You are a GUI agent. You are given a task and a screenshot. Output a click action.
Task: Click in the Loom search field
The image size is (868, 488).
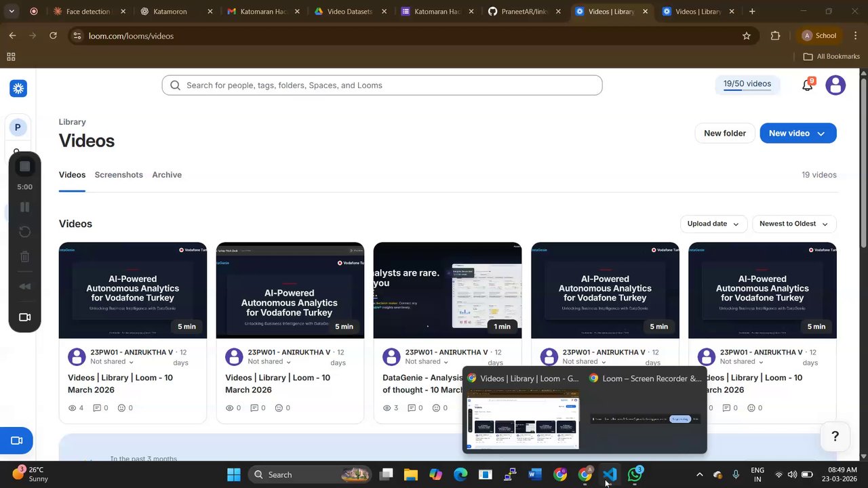(382, 85)
